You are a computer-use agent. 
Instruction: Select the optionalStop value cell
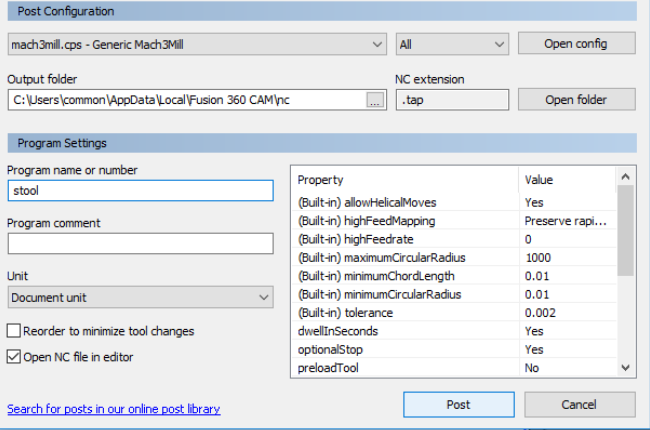pos(564,350)
